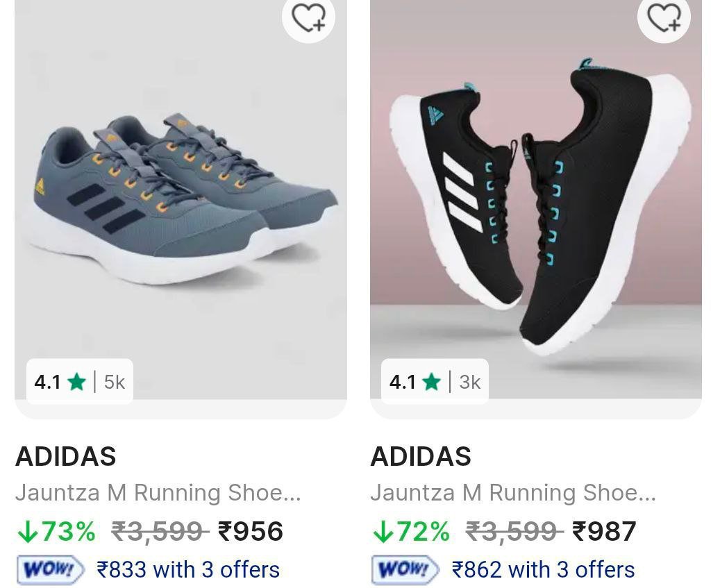Viewport: 720px width, 588px height.
Task: Click the ₹956 selling price
Action: tap(251, 532)
